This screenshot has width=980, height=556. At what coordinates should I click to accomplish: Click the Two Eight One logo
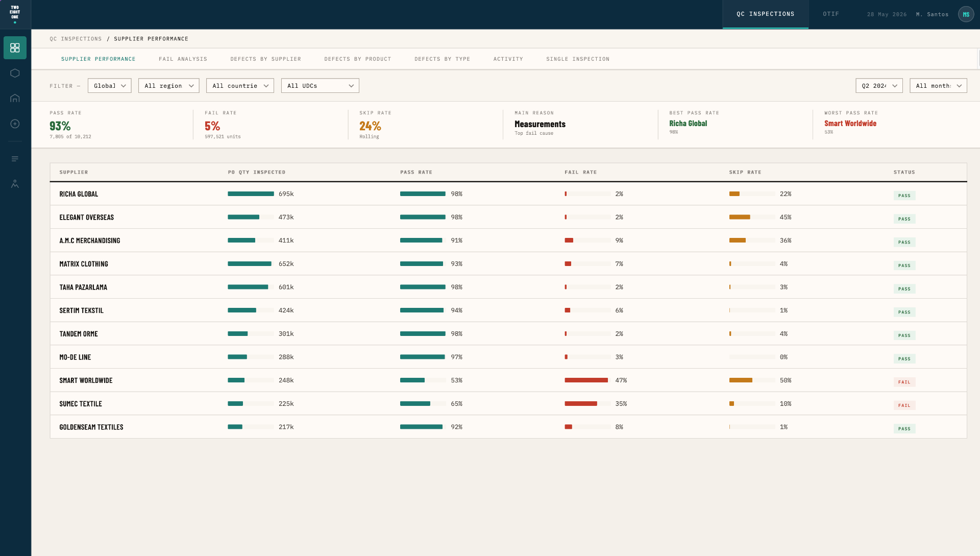pos(15,14)
